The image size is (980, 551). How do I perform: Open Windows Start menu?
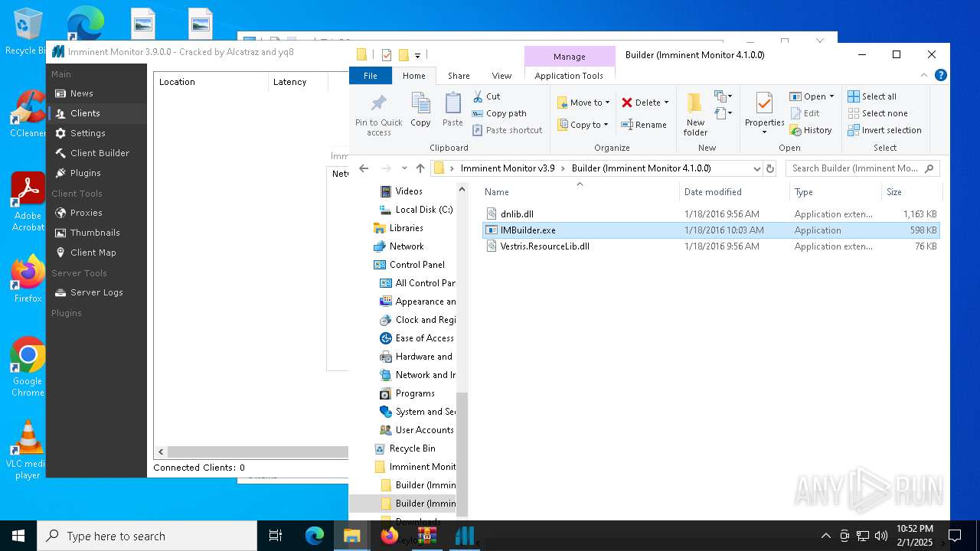(x=18, y=536)
